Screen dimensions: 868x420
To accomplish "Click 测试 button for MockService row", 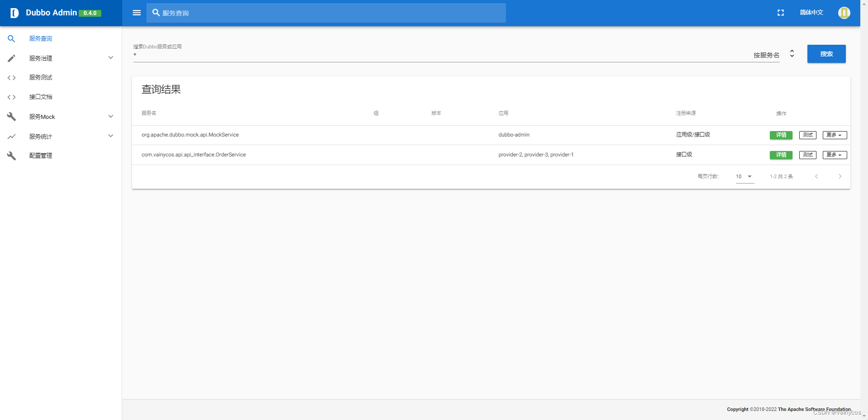I will 808,135.
